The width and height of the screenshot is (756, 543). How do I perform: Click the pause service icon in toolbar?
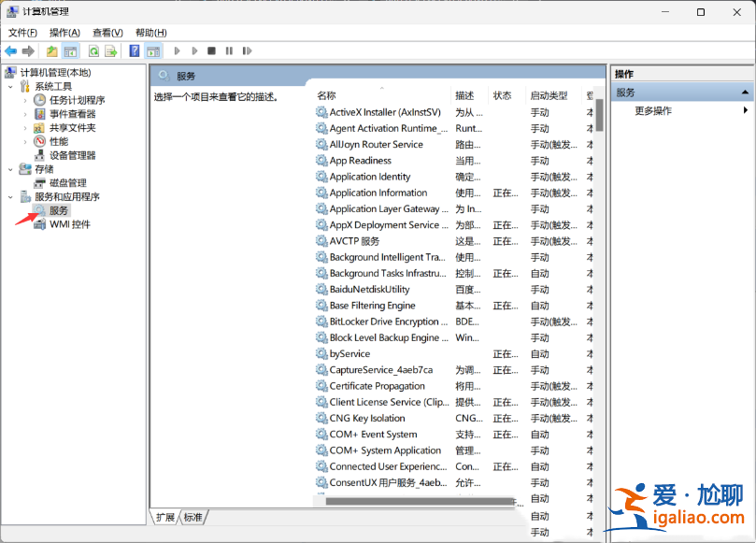click(x=230, y=50)
